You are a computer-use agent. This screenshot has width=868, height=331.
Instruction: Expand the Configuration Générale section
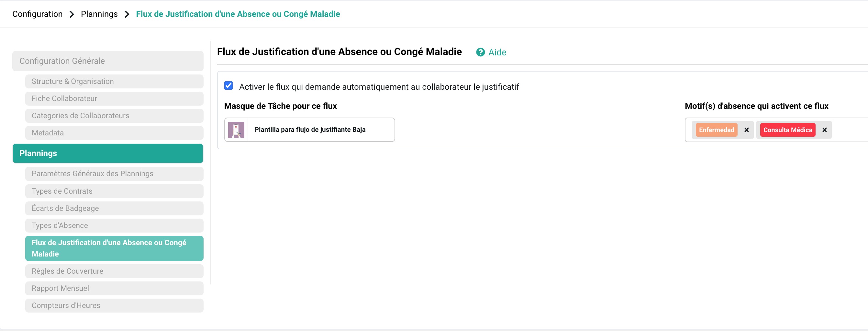108,61
